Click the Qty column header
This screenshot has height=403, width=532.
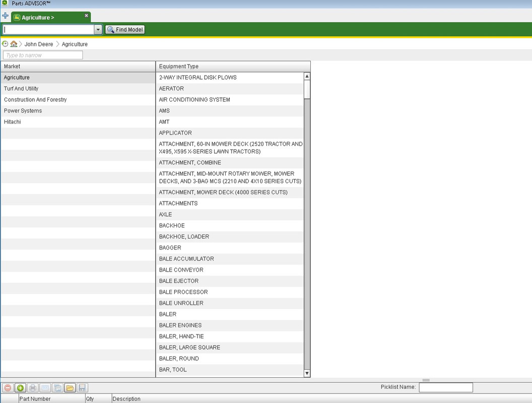[x=98, y=398]
